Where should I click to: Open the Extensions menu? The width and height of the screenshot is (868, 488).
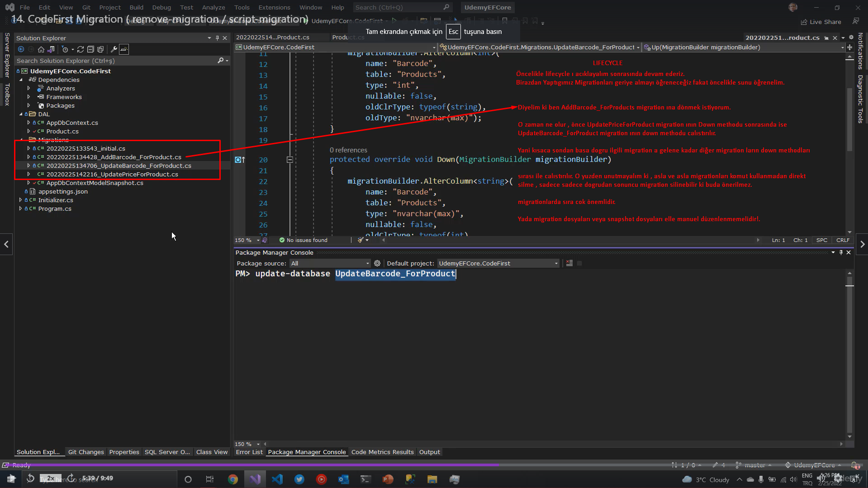(x=274, y=7)
